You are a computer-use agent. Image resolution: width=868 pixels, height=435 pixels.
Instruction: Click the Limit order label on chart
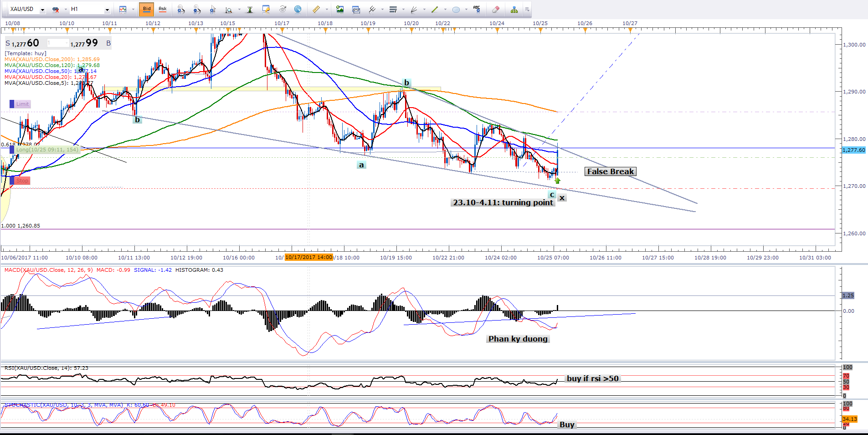(x=22, y=104)
